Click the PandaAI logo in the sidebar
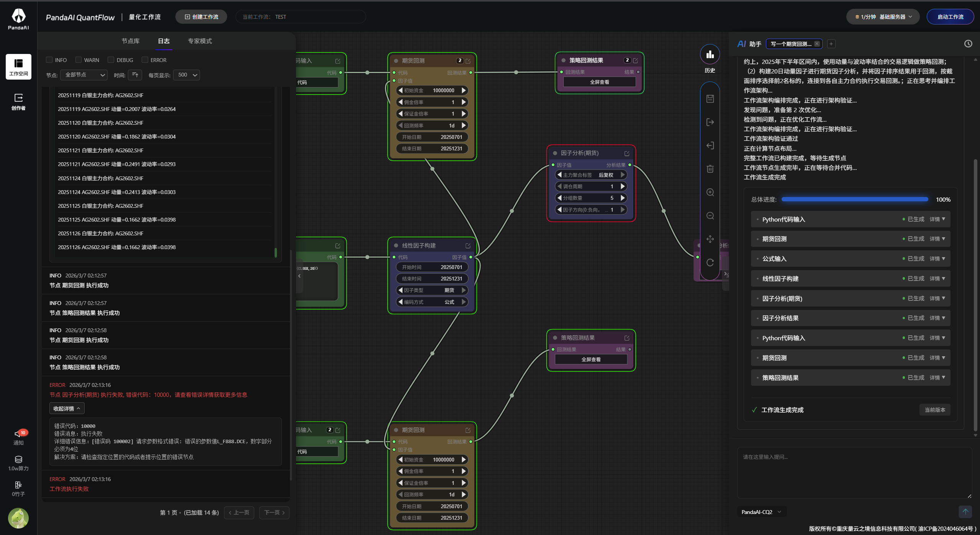This screenshot has width=980, height=535. coord(18,19)
